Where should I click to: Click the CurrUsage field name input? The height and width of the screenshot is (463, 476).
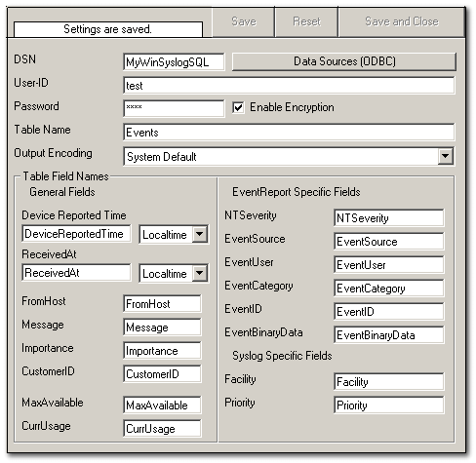point(162,429)
